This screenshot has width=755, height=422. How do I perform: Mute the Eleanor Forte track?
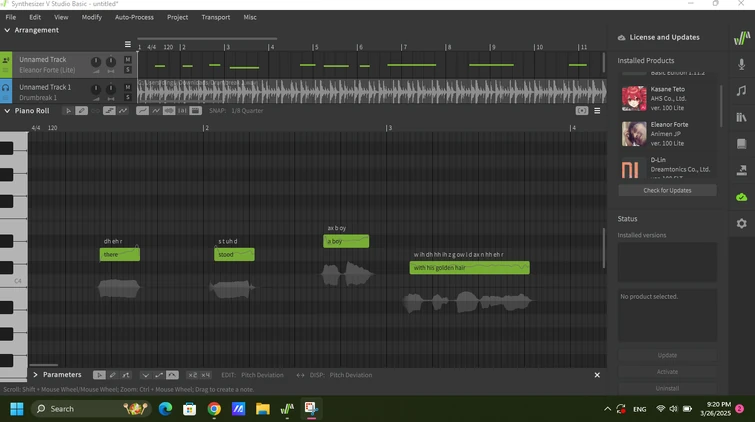(128, 59)
